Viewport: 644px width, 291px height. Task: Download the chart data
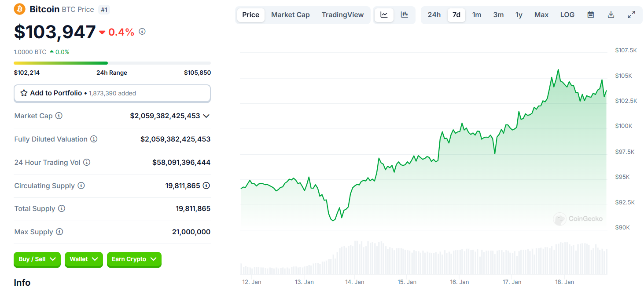coord(611,15)
